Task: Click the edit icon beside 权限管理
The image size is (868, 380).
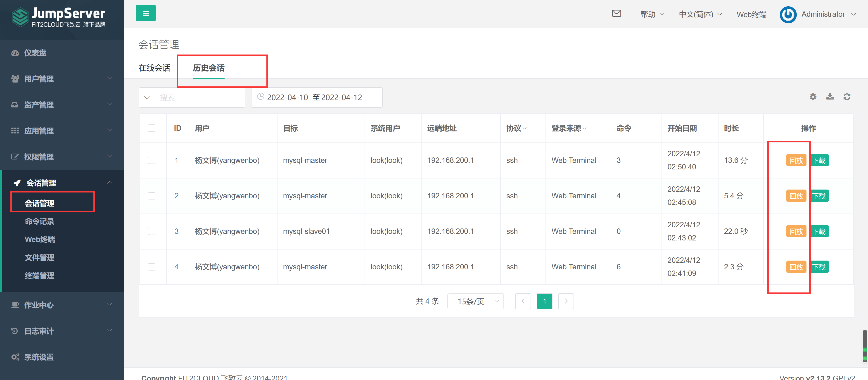Action: [x=15, y=157]
